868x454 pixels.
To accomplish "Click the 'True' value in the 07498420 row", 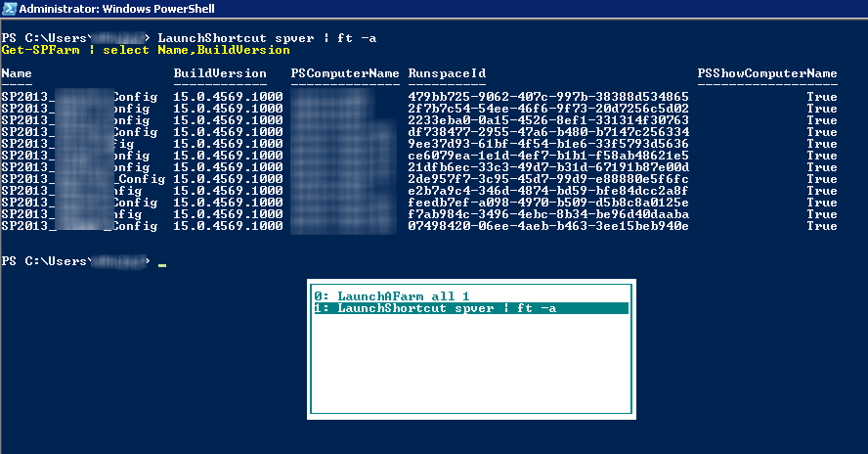I will [x=821, y=226].
